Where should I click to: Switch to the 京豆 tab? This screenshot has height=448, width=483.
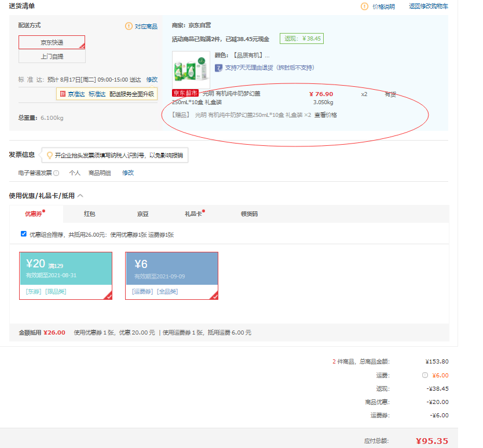pos(142,214)
